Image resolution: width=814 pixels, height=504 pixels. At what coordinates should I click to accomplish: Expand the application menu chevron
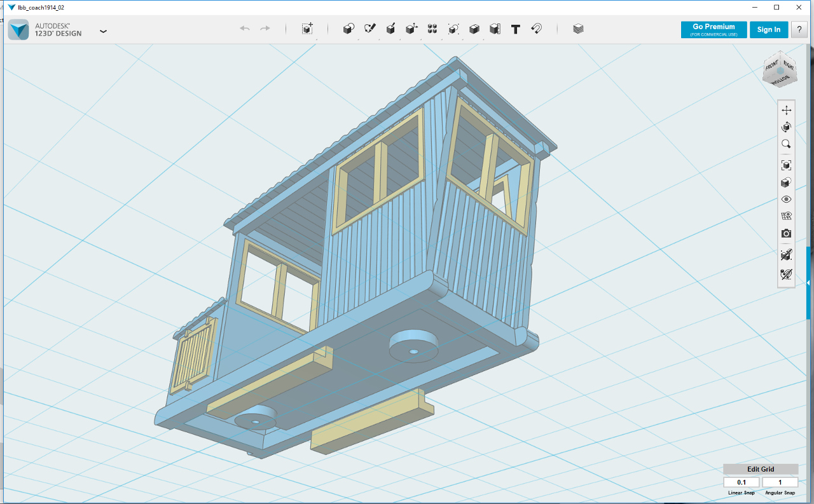(x=103, y=31)
